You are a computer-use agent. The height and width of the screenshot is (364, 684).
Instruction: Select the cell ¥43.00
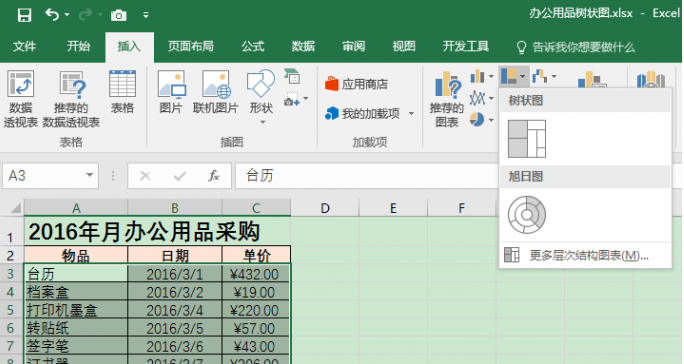[256, 347]
